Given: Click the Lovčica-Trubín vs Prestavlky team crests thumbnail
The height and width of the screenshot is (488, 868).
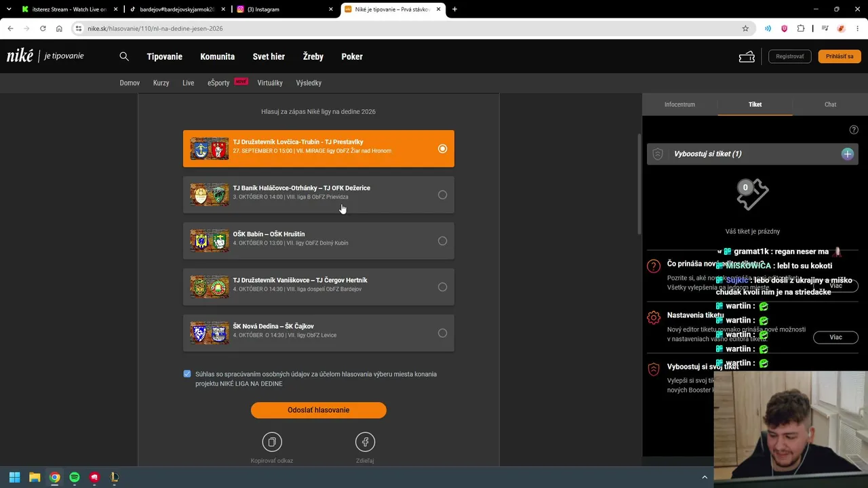Looking at the screenshot, I should point(210,148).
